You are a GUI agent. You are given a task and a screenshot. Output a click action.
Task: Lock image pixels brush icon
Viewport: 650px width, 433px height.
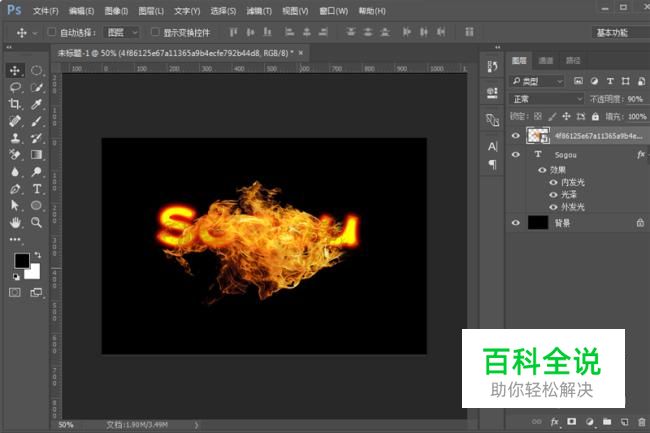[552, 116]
